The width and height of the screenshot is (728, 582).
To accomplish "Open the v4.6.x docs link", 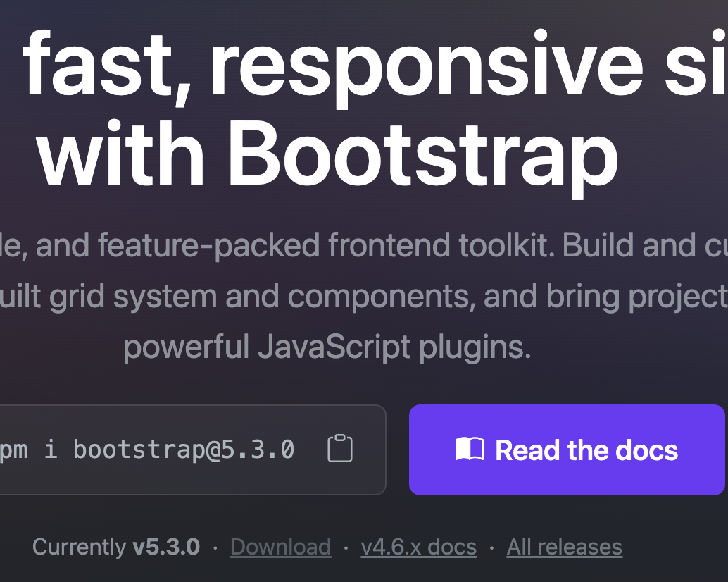I will pyautogui.click(x=418, y=547).
